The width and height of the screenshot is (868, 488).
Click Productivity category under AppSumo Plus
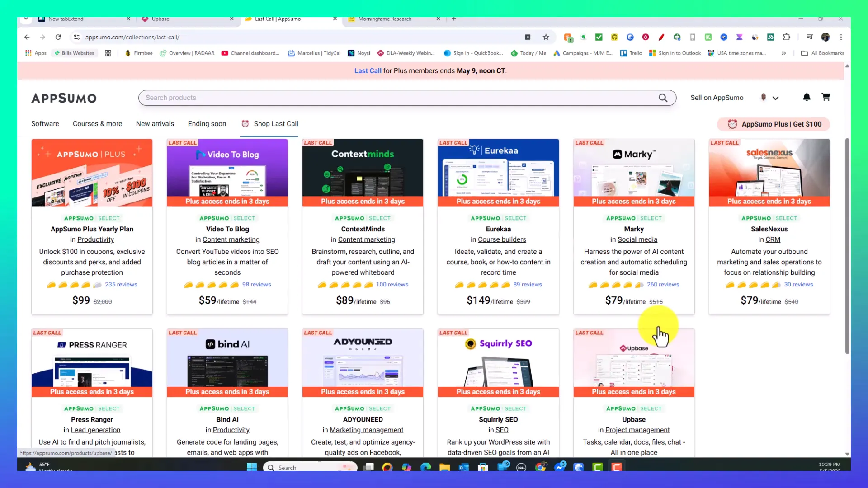click(x=95, y=240)
